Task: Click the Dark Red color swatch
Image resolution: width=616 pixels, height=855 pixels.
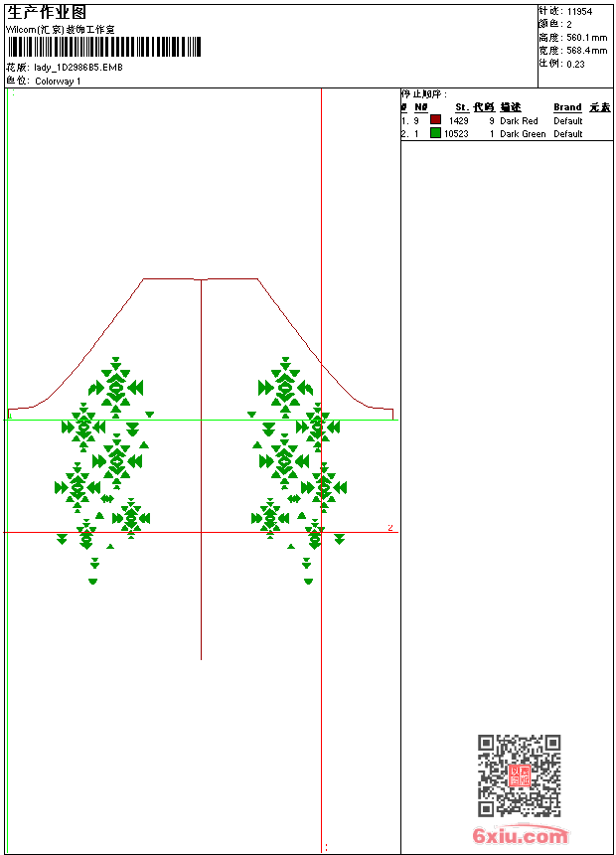Action: 435,120
